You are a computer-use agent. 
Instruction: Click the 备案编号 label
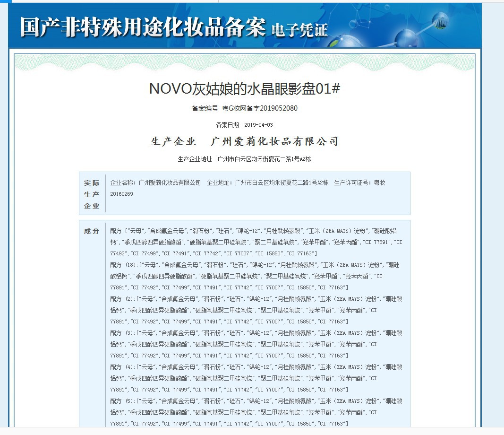(x=205, y=108)
